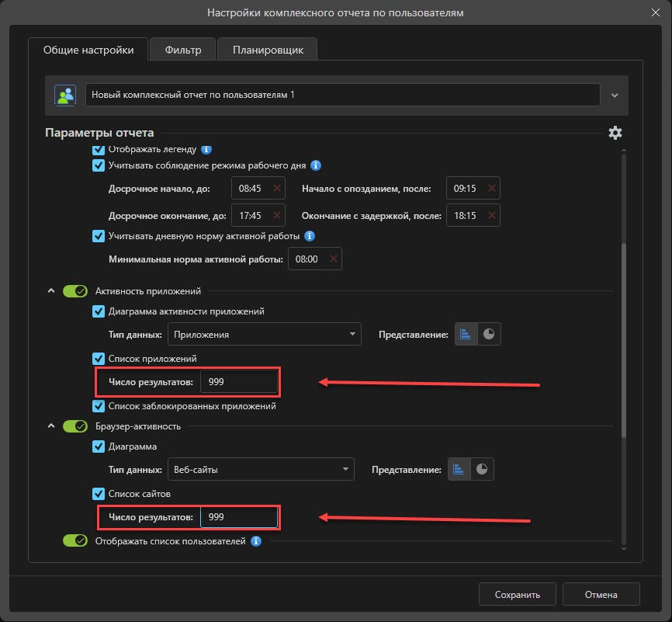
Task: Select pie chart view for browser activity
Action: [x=482, y=469]
